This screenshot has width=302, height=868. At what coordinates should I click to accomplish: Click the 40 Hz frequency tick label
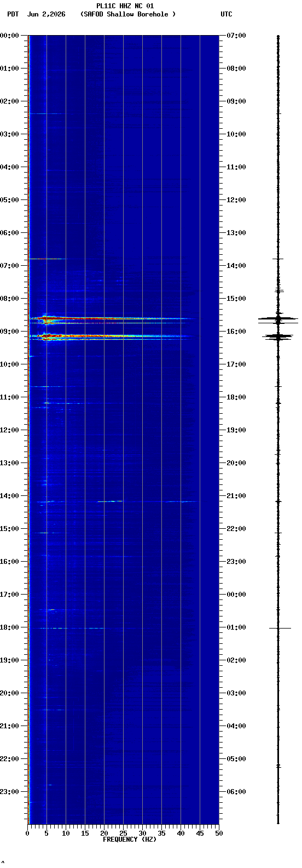click(181, 833)
